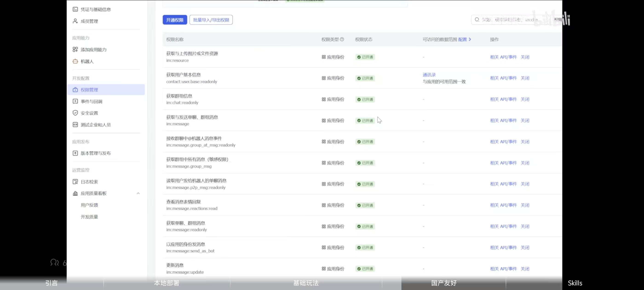The width and height of the screenshot is (644, 290).
Task: Click the 日志检索 search-log icon
Action: click(75, 182)
